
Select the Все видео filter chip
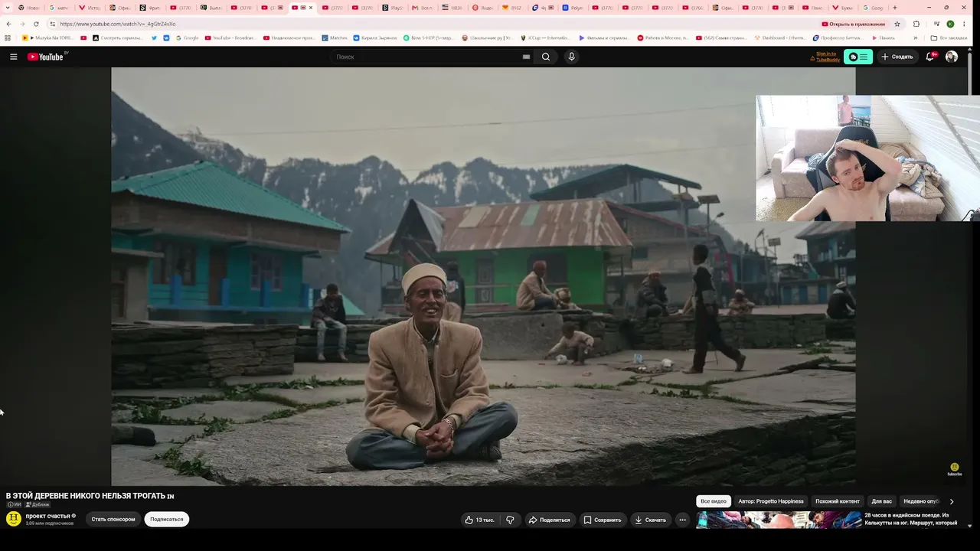click(714, 501)
